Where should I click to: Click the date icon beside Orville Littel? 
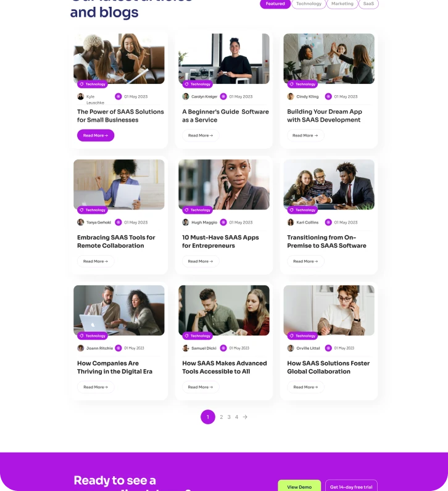(x=328, y=348)
